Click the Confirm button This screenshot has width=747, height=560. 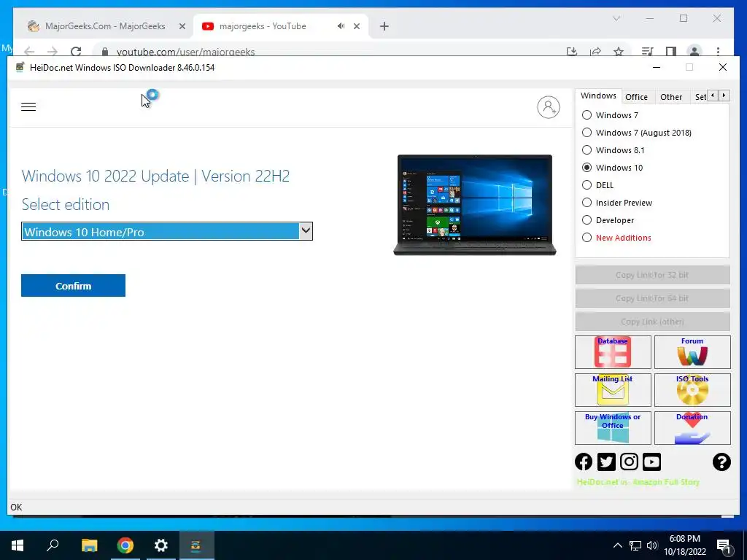[x=74, y=286]
